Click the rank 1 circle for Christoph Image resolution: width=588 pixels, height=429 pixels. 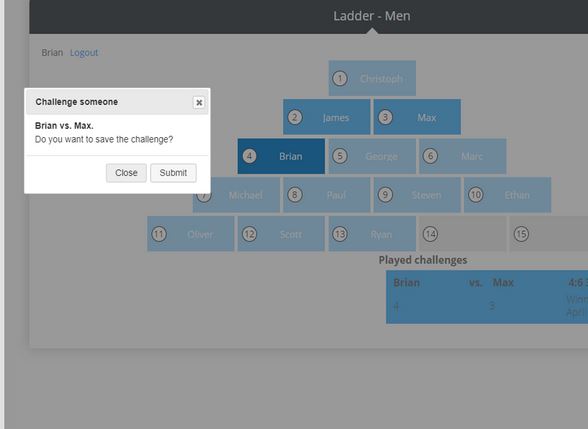click(x=340, y=79)
